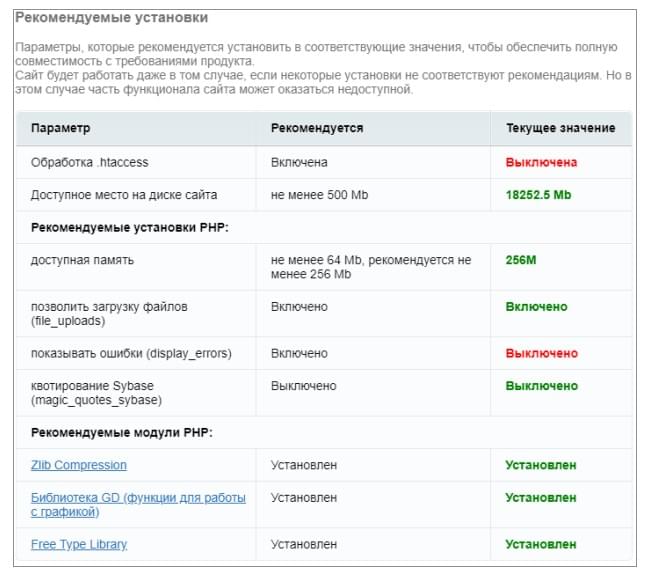Select the red Выключена htaccess status
Viewport: 655px width, 580px height.
541,162
